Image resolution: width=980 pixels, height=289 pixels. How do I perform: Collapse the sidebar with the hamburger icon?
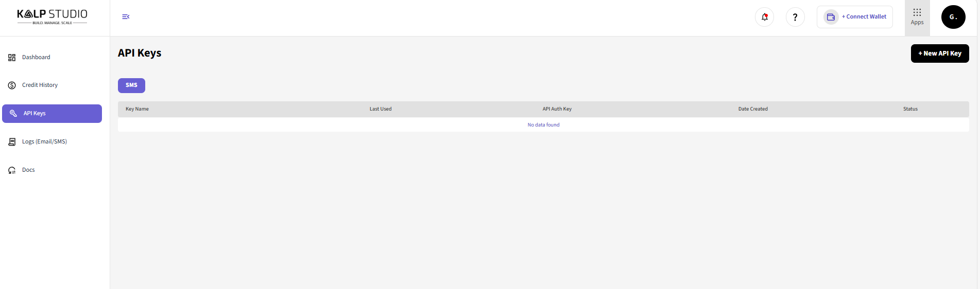(x=126, y=17)
